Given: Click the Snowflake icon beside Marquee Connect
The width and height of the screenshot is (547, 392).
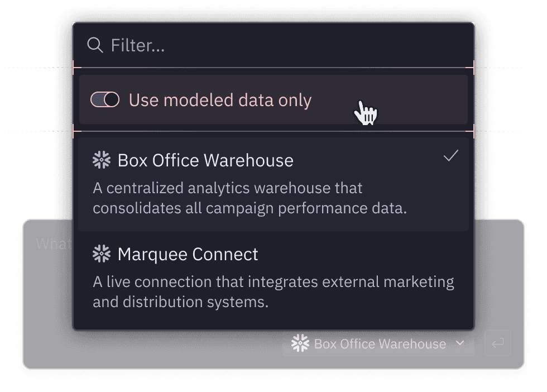Looking at the screenshot, I should [102, 254].
